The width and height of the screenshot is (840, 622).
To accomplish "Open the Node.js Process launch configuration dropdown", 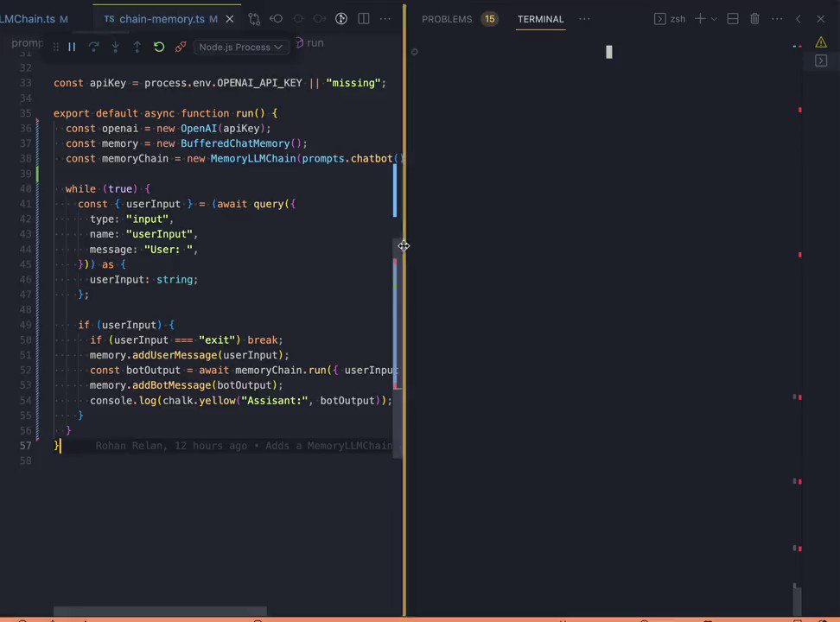I will pos(240,47).
